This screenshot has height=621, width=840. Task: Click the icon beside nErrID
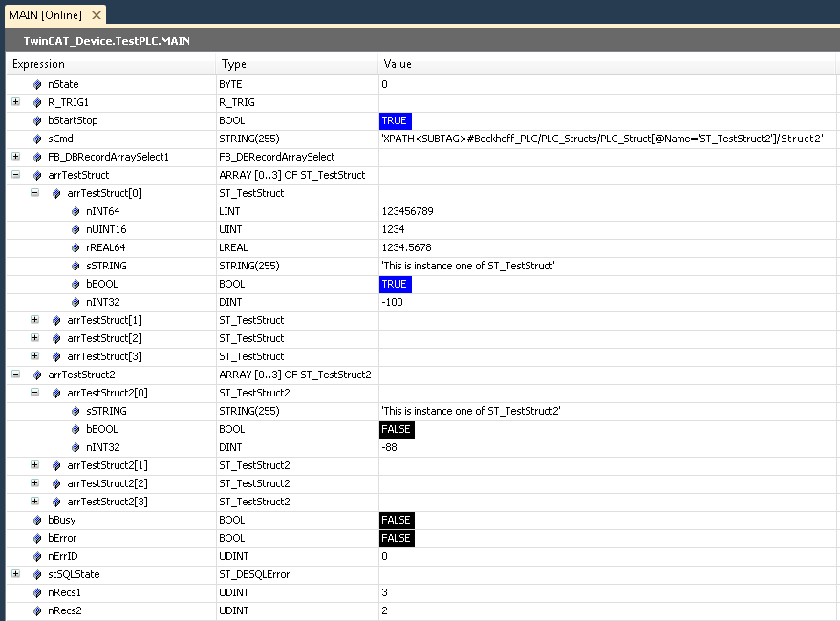(37, 557)
